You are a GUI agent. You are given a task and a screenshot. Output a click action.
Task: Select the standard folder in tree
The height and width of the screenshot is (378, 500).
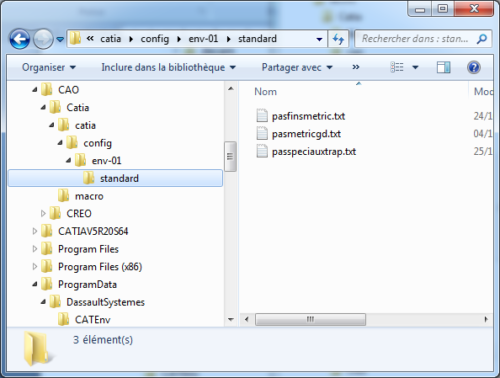(x=115, y=178)
